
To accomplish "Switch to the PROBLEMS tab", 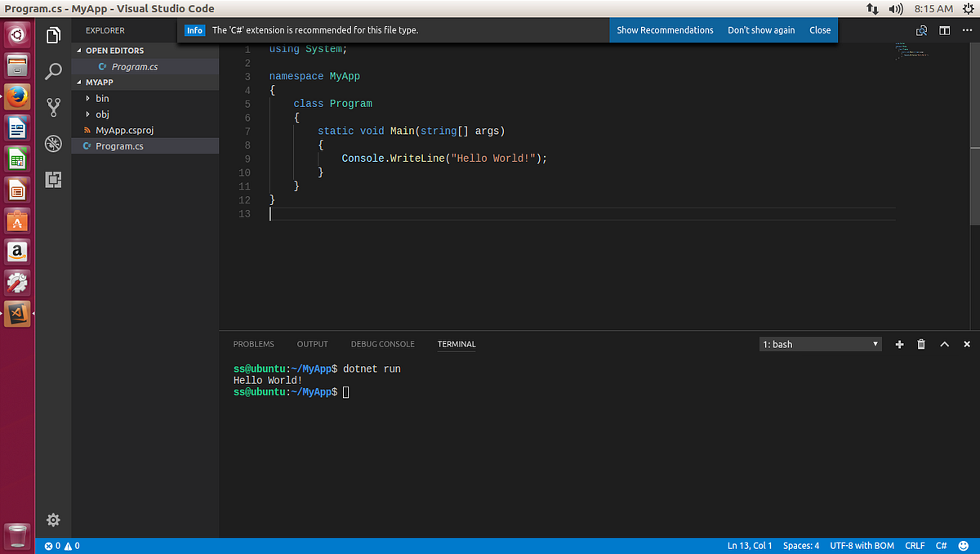I will click(253, 344).
